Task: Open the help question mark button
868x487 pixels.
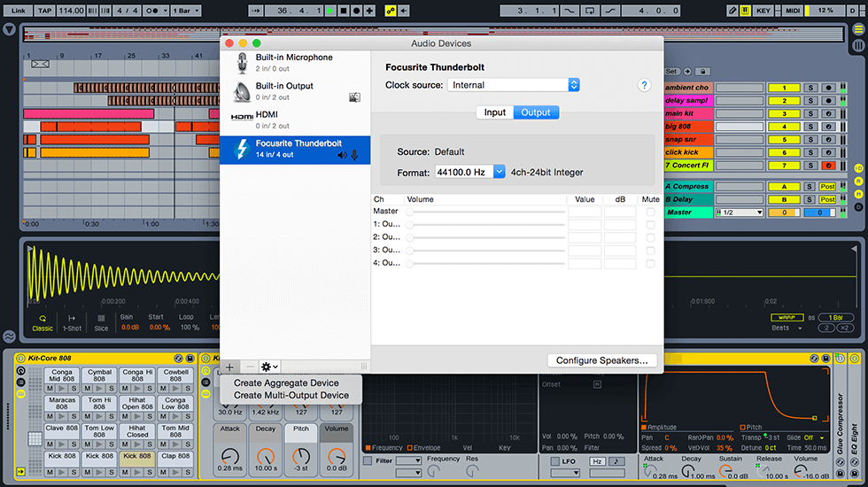Action: pyautogui.click(x=645, y=85)
